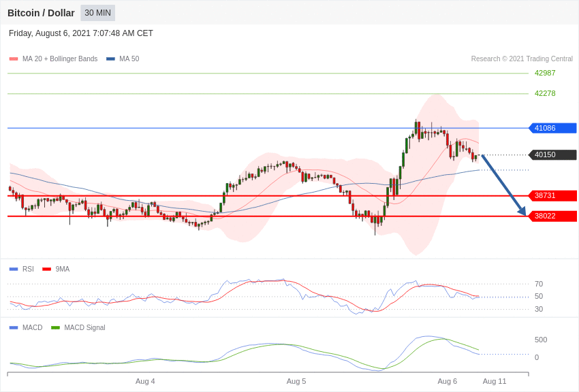Click the 42987 resistance level label
The height and width of the screenshot is (392, 579).
[x=545, y=73]
